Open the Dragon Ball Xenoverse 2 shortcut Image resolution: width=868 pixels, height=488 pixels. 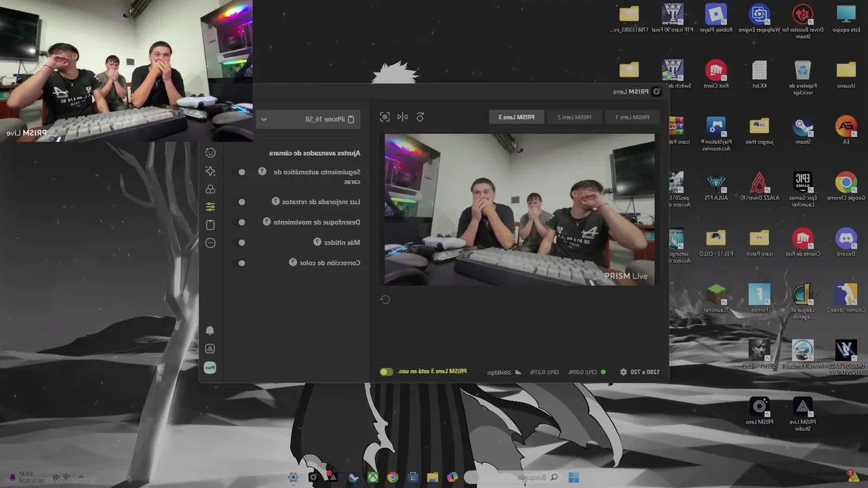tap(846, 357)
